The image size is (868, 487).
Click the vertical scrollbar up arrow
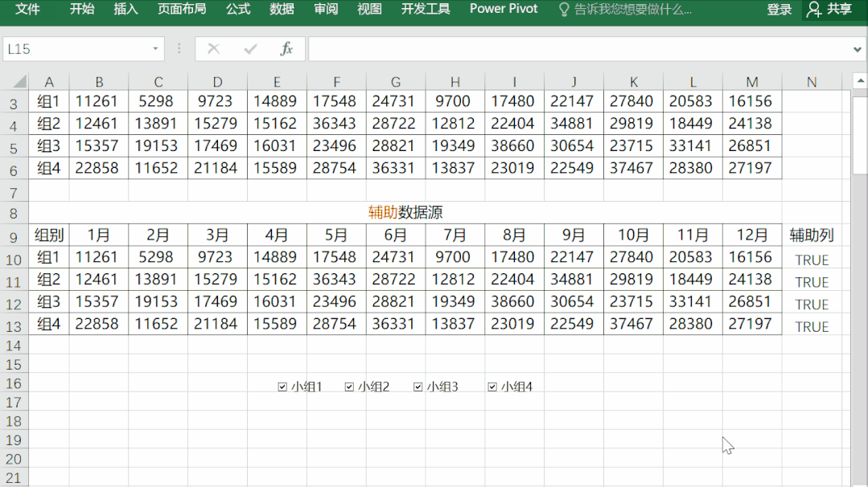(860, 81)
